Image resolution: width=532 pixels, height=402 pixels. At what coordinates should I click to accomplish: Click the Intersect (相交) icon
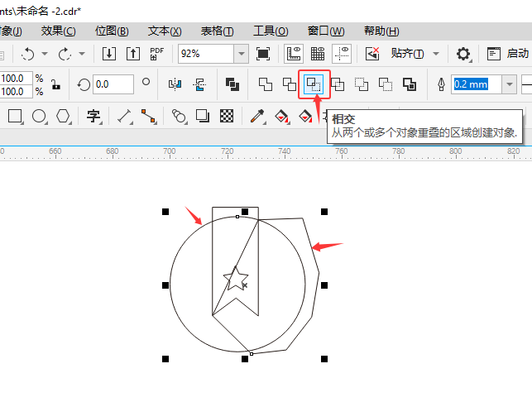coord(314,84)
